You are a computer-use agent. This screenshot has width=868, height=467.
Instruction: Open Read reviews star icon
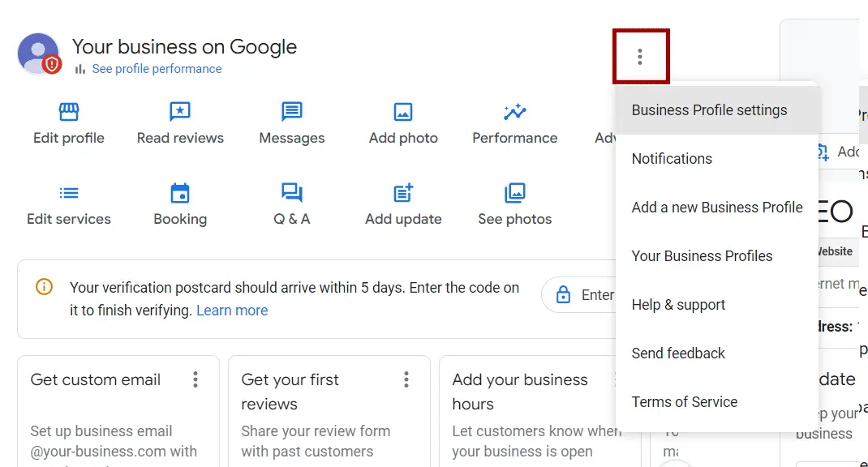pos(180,112)
